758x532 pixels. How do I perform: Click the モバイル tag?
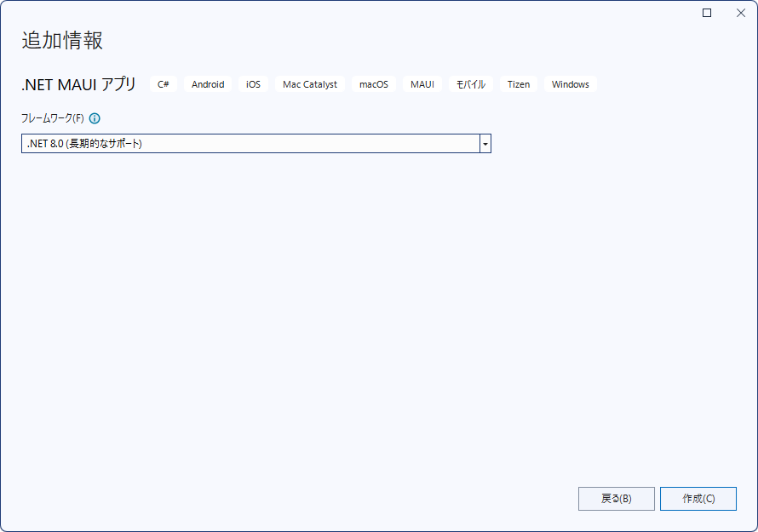471,84
